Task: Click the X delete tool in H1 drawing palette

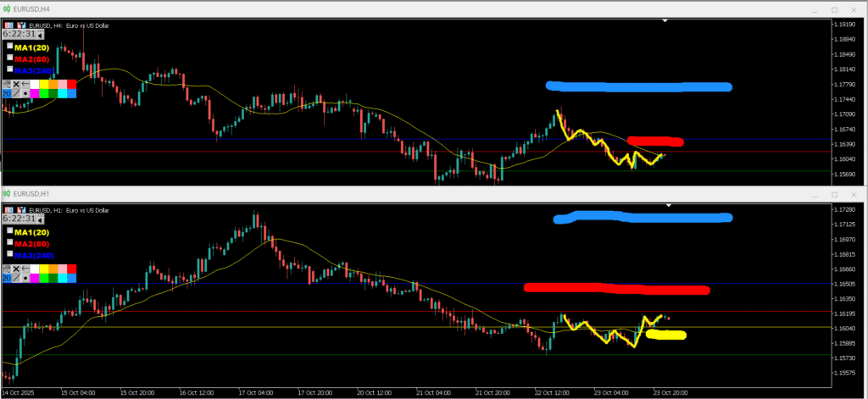Action: click(x=16, y=269)
